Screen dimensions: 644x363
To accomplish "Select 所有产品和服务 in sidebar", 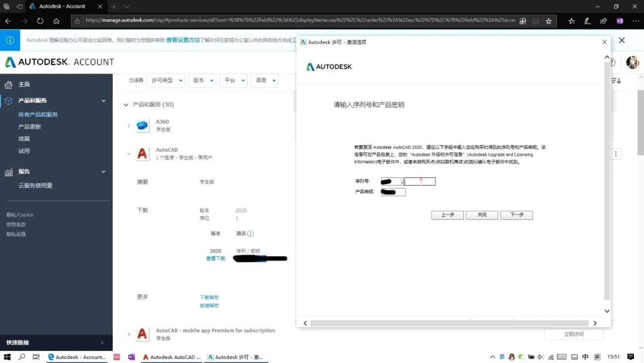I will [38, 115].
